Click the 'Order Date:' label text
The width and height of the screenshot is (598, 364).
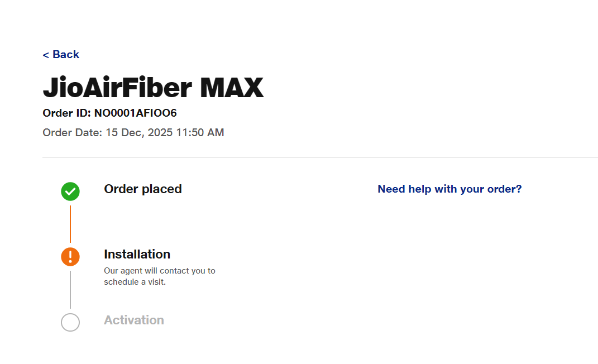pos(73,133)
